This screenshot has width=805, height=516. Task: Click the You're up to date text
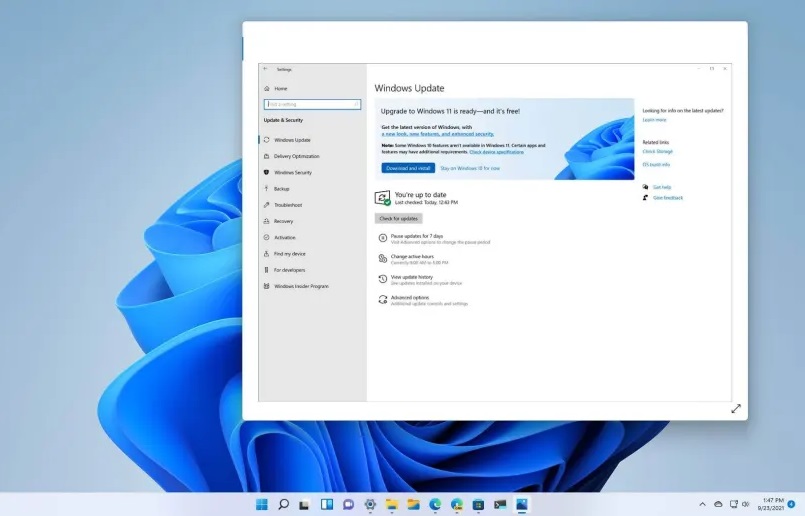click(x=420, y=195)
